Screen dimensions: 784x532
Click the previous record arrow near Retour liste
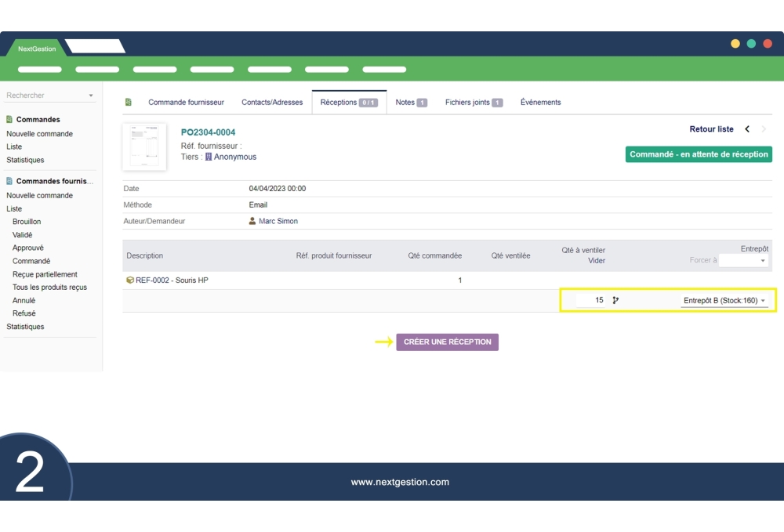click(x=747, y=129)
